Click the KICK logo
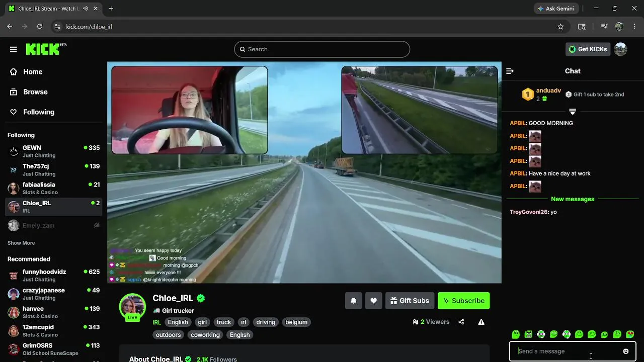Screen dimensions: 644x362 [46, 49]
